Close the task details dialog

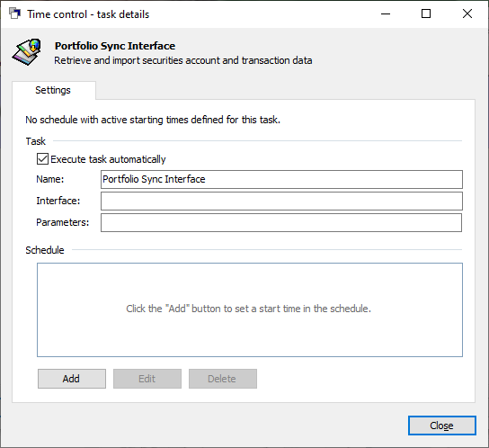pos(442,426)
